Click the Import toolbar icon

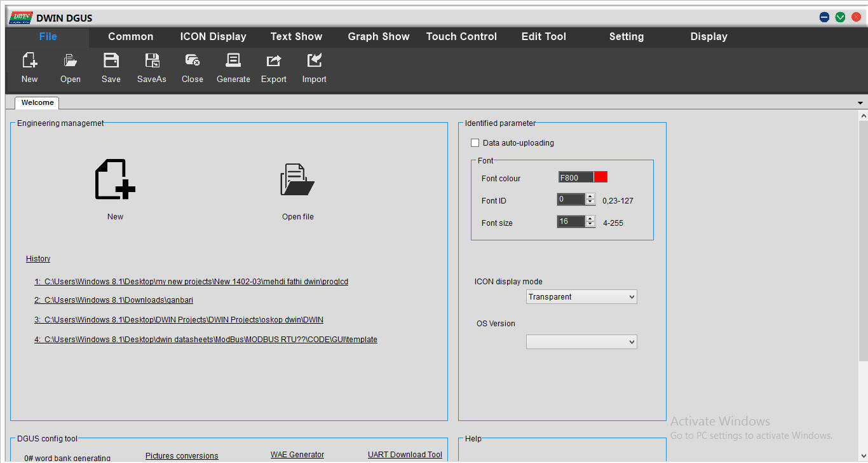(x=315, y=61)
